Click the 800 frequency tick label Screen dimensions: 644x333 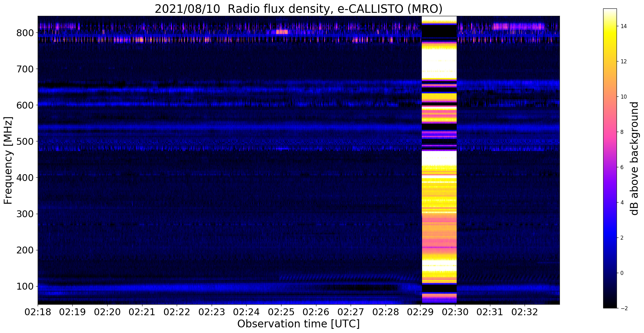point(25,33)
